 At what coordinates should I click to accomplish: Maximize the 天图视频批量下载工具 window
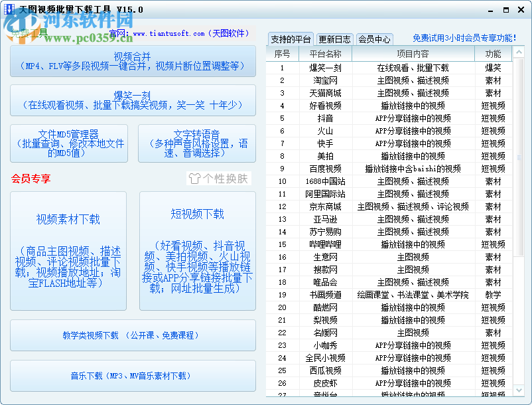click(506, 10)
